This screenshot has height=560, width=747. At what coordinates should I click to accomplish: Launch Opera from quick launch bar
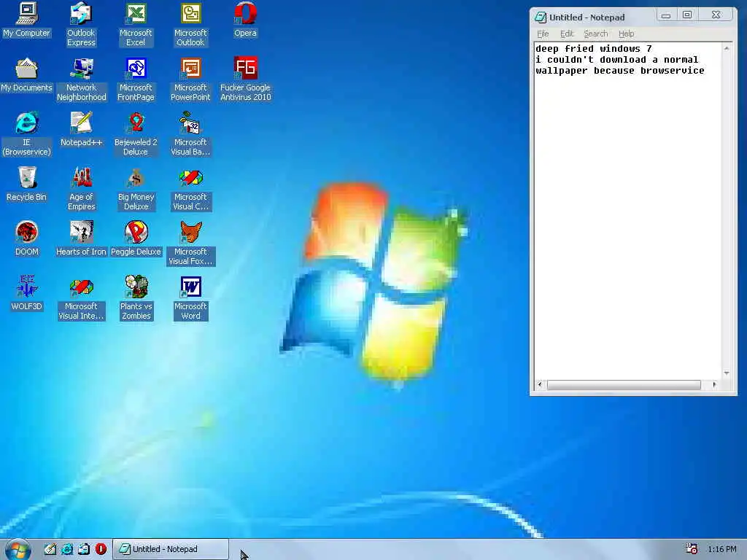click(101, 549)
